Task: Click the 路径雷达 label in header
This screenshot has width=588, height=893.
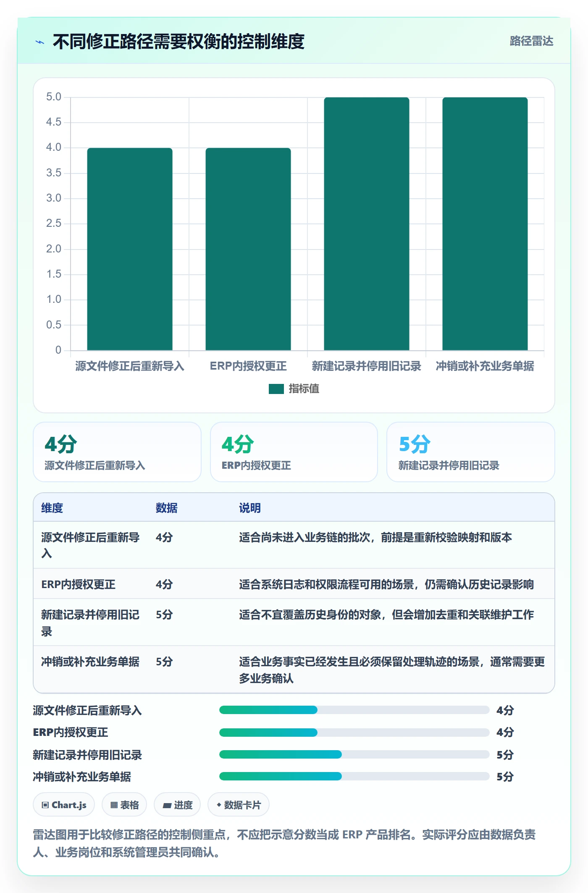Action: pyautogui.click(x=531, y=41)
